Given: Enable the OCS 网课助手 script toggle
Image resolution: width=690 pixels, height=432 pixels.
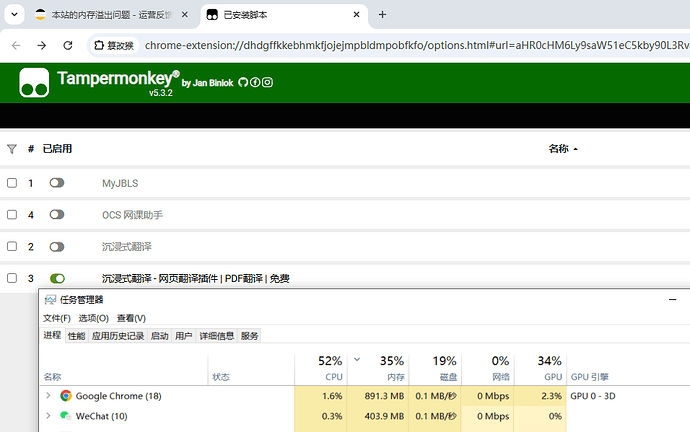Looking at the screenshot, I should 57,215.
